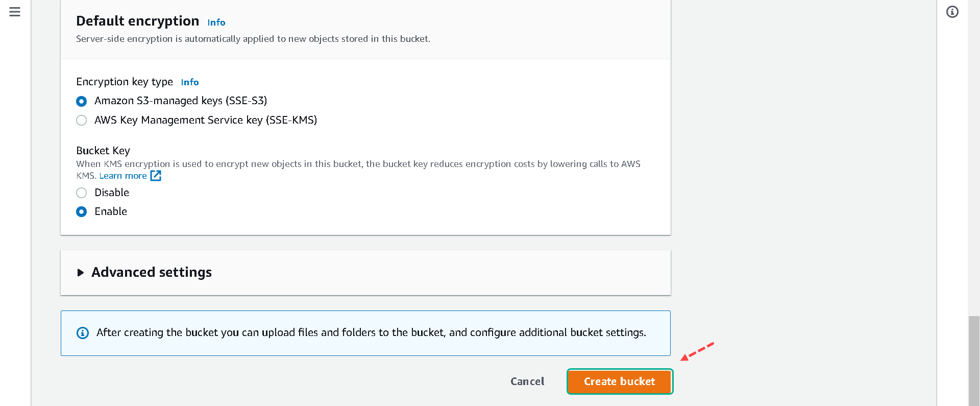This screenshot has width=980, height=406.
Task: Choose Enable for Bucket Key
Action: [81, 211]
